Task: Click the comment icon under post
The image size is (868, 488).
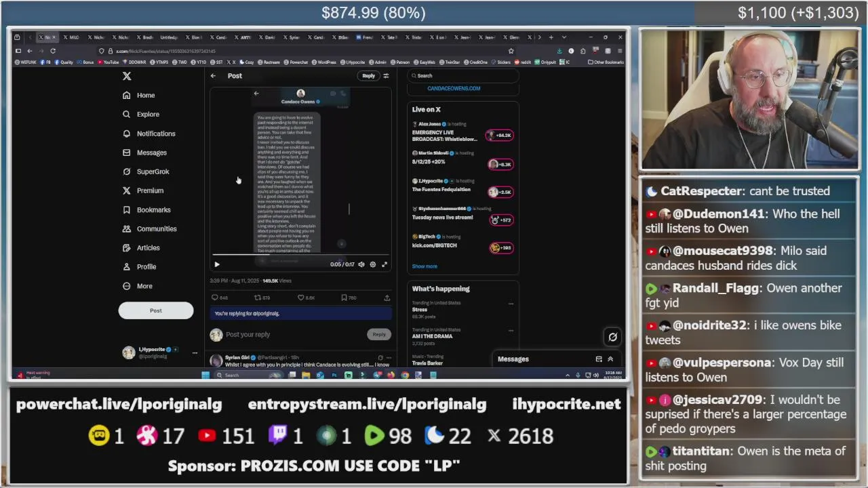Action: tap(215, 298)
